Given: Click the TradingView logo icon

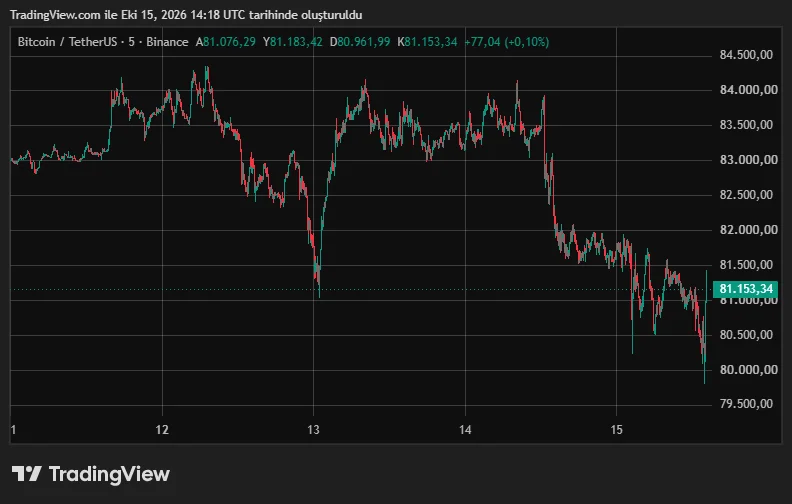Looking at the screenshot, I should (26, 474).
